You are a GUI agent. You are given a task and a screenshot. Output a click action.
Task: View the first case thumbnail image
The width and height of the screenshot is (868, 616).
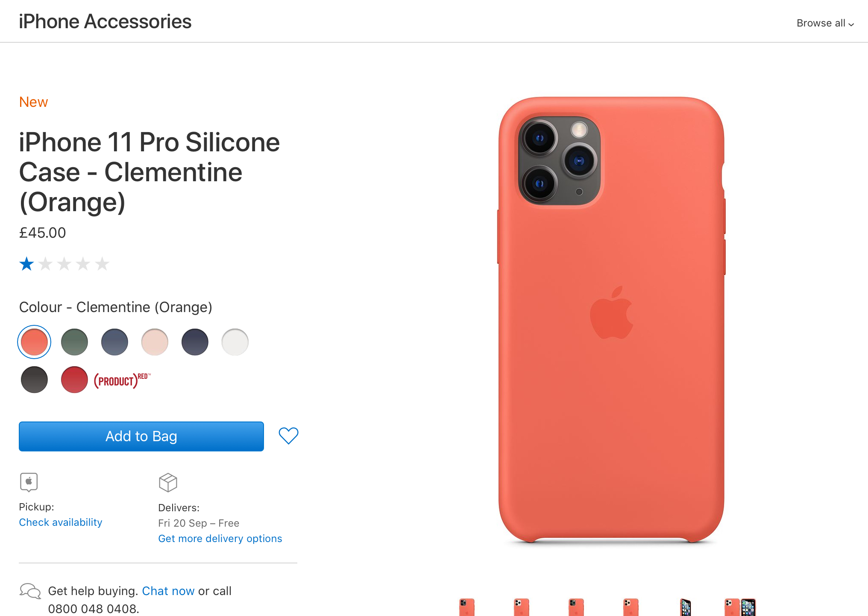[x=466, y=607]
